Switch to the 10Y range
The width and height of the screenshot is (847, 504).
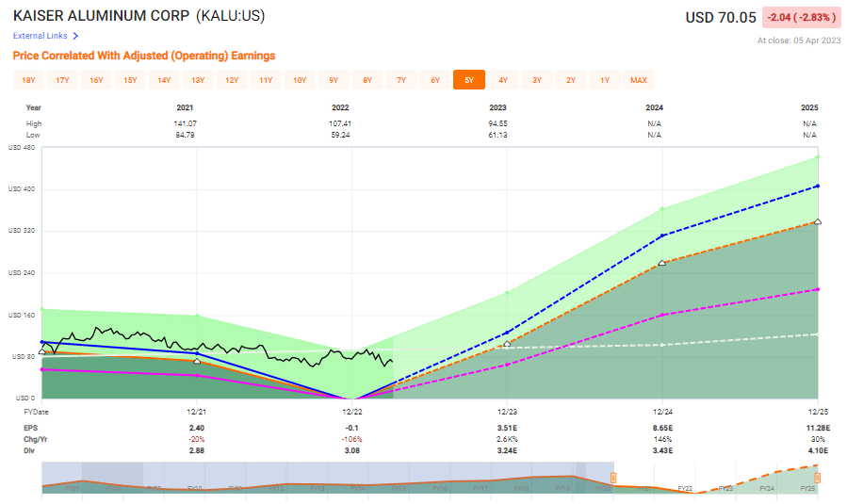tap(300, 80)
